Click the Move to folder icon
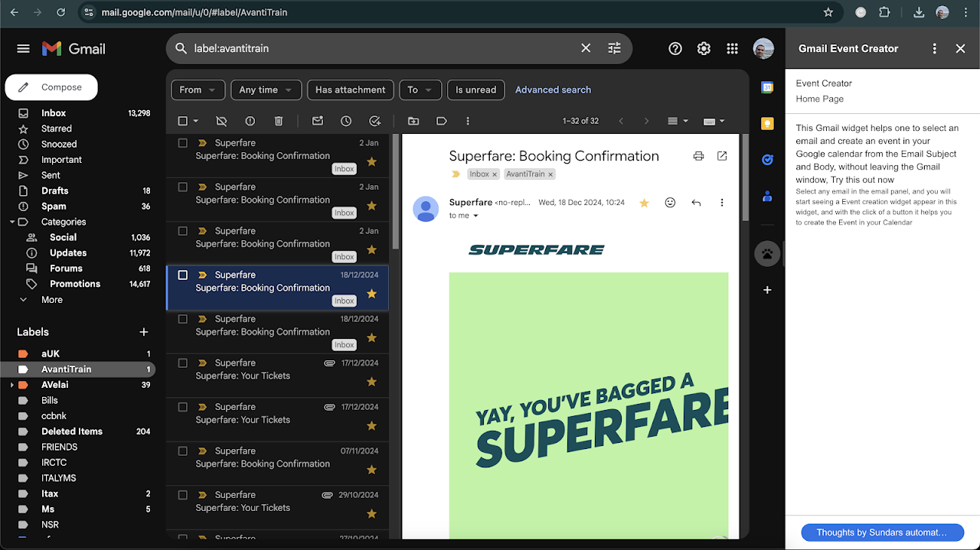Screen dimensions: 980x550 [x=413, y=121]
